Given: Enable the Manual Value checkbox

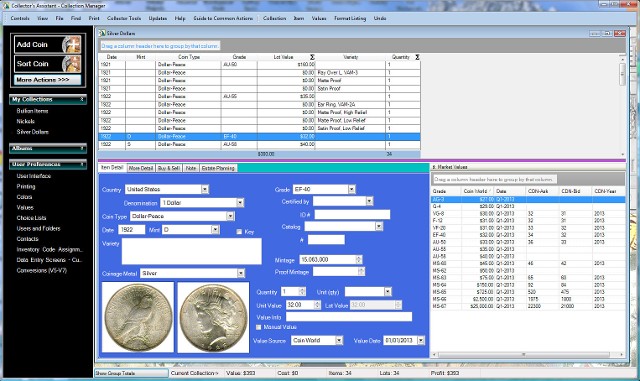Looking at the screenshot, I should click(x=258, y=327).
